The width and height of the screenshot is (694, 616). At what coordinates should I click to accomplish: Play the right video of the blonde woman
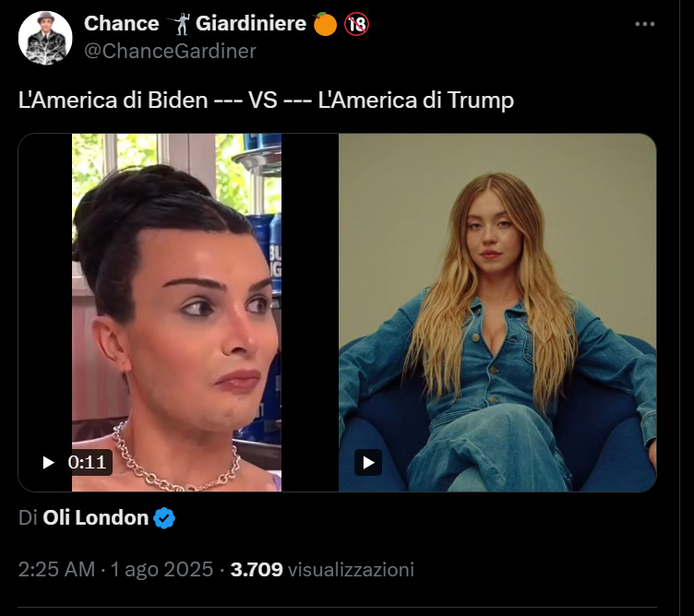point(368,462)
